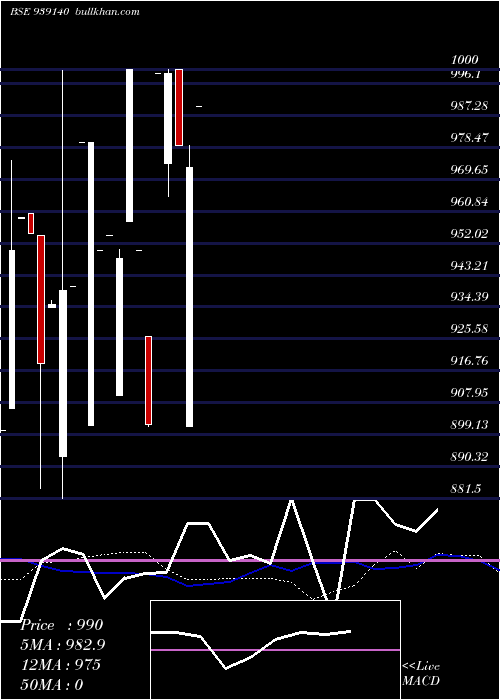Select the 943.21 price axis label
The image size is (500, 700).
pos(469,266)
